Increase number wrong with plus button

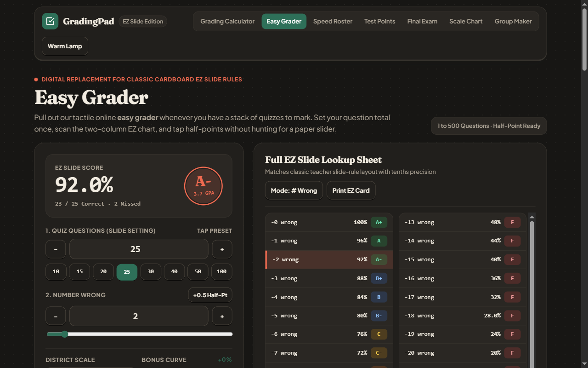coord(222,316)
